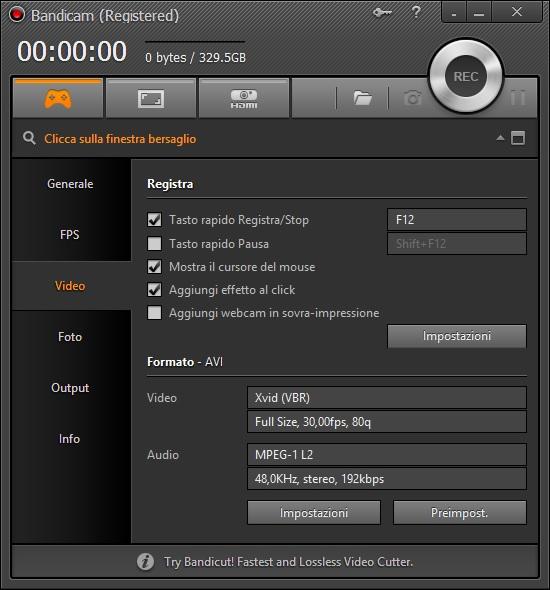Image resolution: width=550 pixels, height=590 pixels.
Task: Toggle Mostra il cursore del mouse
Action: tap(154, 267)
